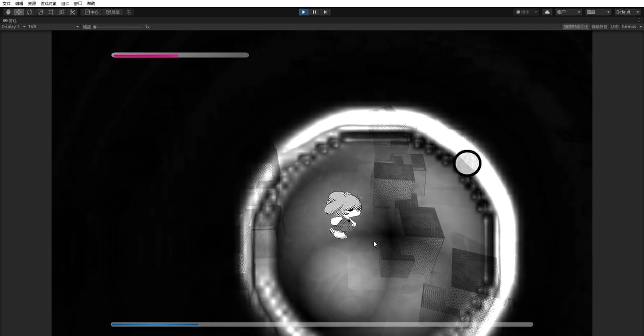The width and height of the screenshot is (644, 336).
Task: Open the 编辑 menu
Action: [19, 3]
